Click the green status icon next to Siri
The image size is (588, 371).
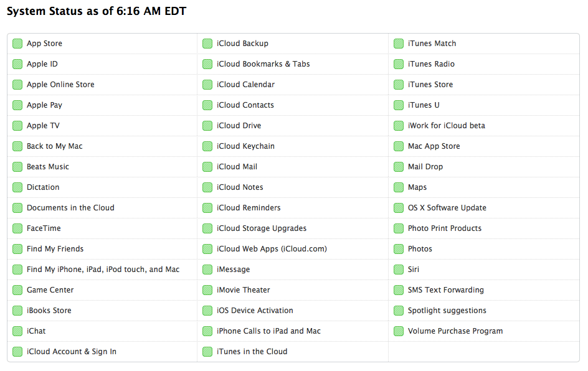pos(399,270)
